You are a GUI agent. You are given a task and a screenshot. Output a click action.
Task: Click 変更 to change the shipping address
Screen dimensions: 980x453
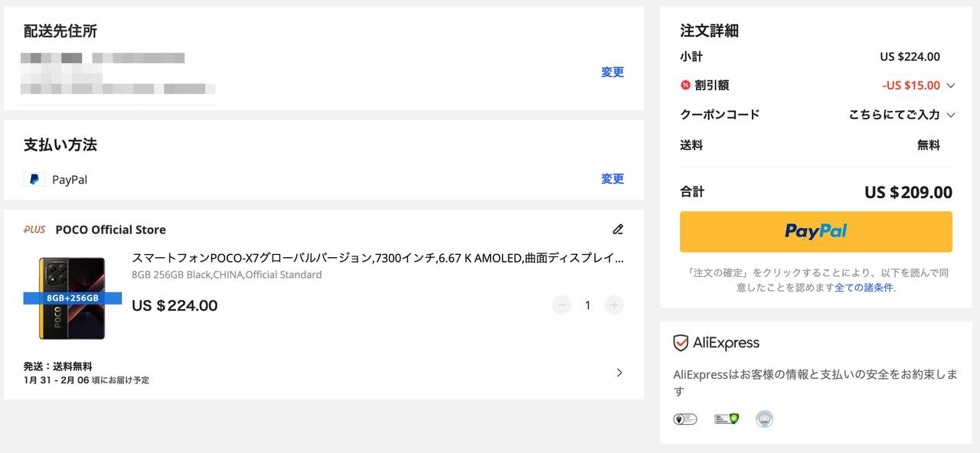pyautogui.click(x=612, y=72)
